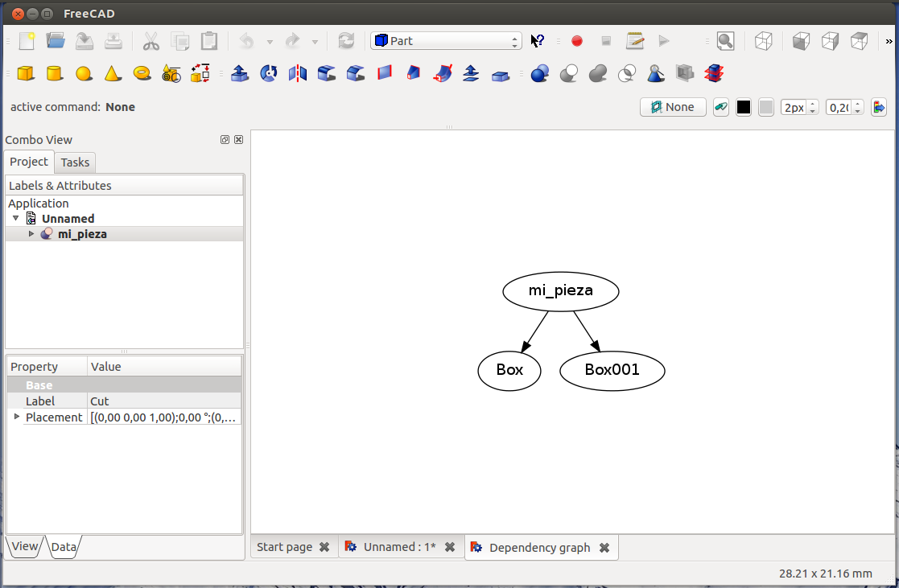The height and width of the screenshot is (588, 899).
Task: Switch to the View properties tab
Action: point(24,547)
